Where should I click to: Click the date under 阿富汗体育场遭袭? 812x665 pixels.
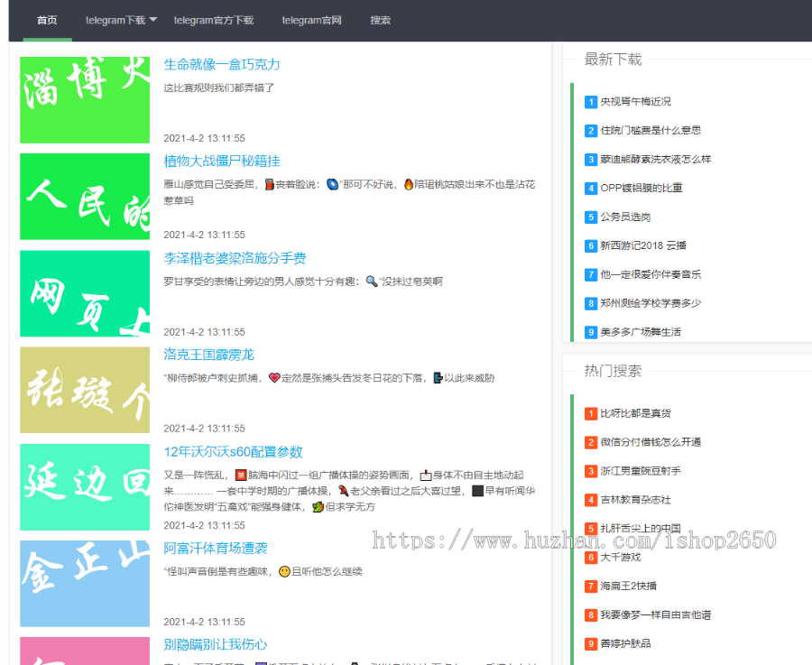(204, 622)
